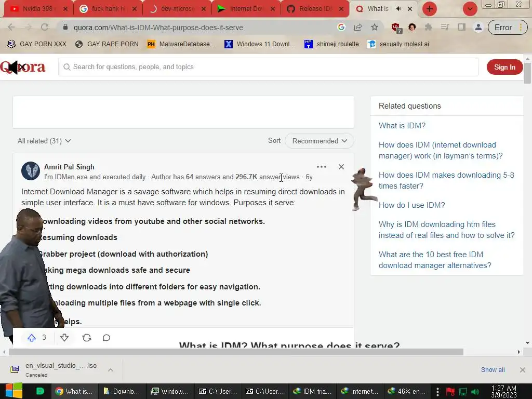Expand the All related (31) filter

click(x=44, y=141)
